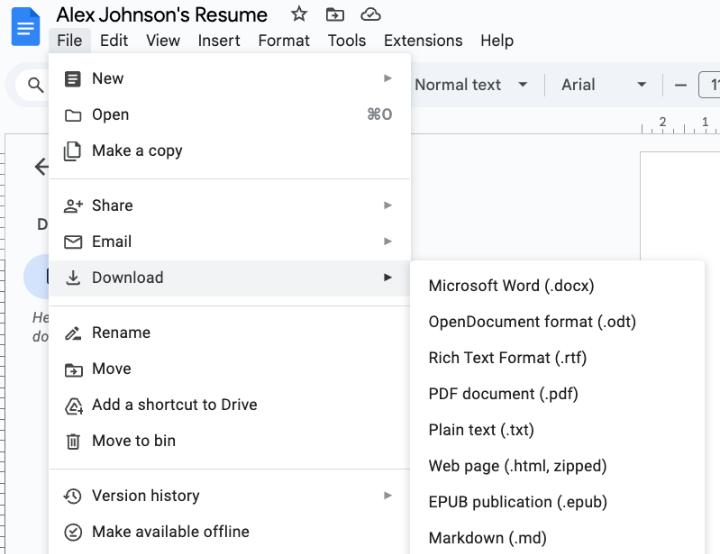Select Make available offline
The width and height of the screenshot is (720, 554).
[x=229, y=532]
